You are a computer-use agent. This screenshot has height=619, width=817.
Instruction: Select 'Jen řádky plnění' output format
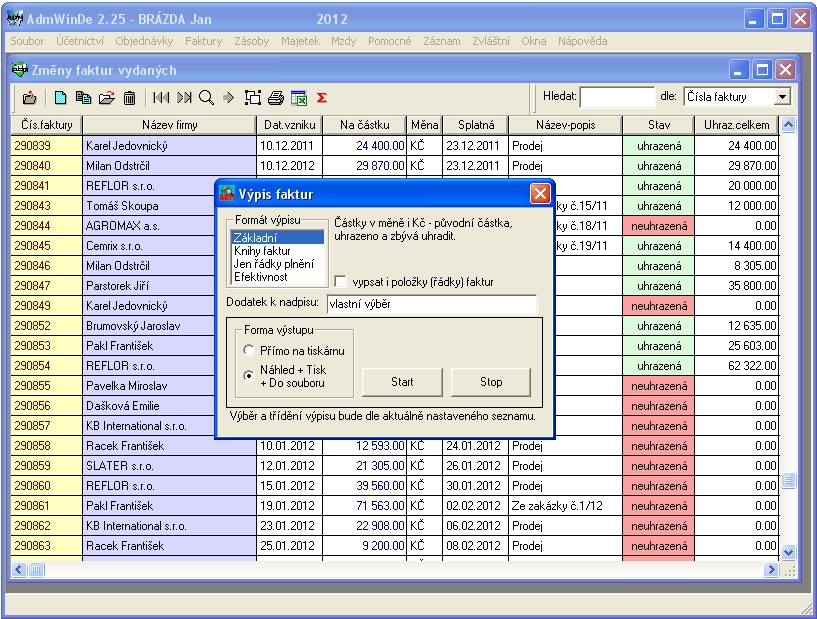(x=277, y=264)
